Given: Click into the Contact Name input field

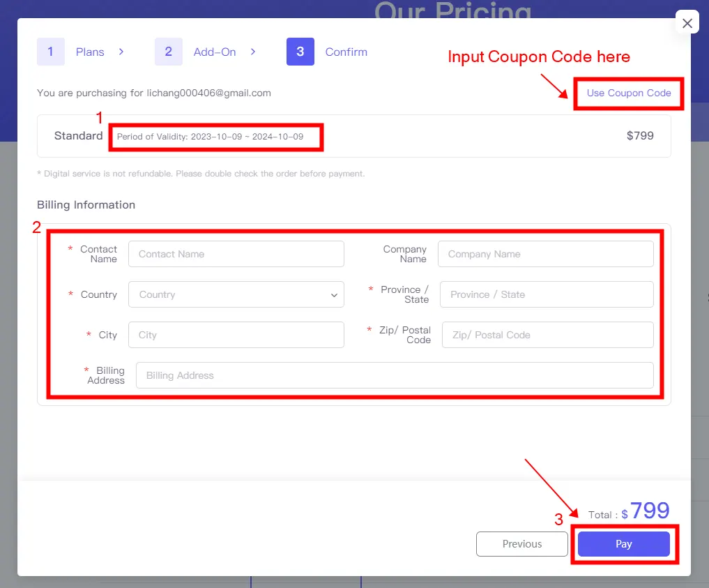Looking at the screenshot, I should pyautogui.click(x=236, y=254).
